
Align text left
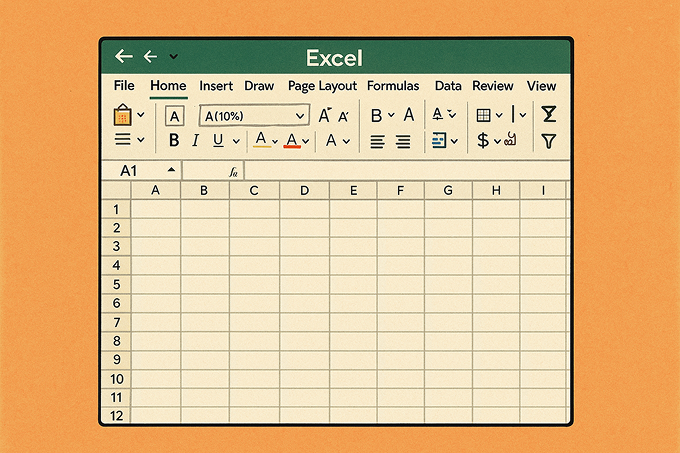(x=377, y=142)
